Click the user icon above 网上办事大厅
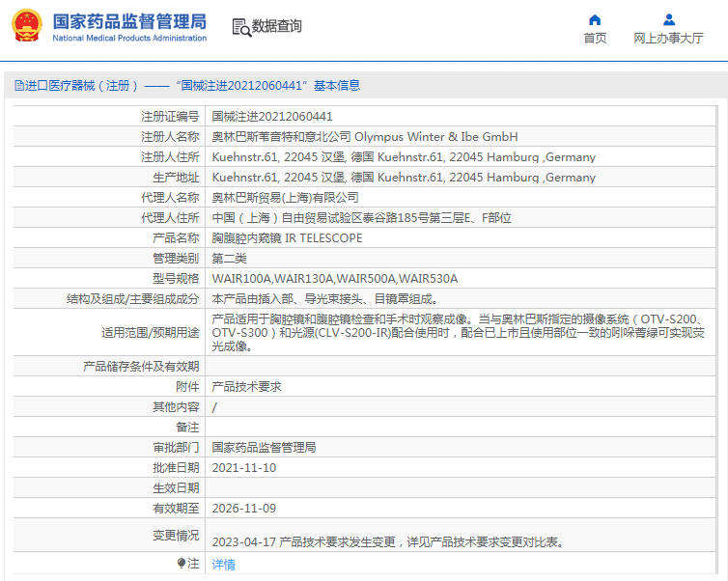 click(668, 19)
